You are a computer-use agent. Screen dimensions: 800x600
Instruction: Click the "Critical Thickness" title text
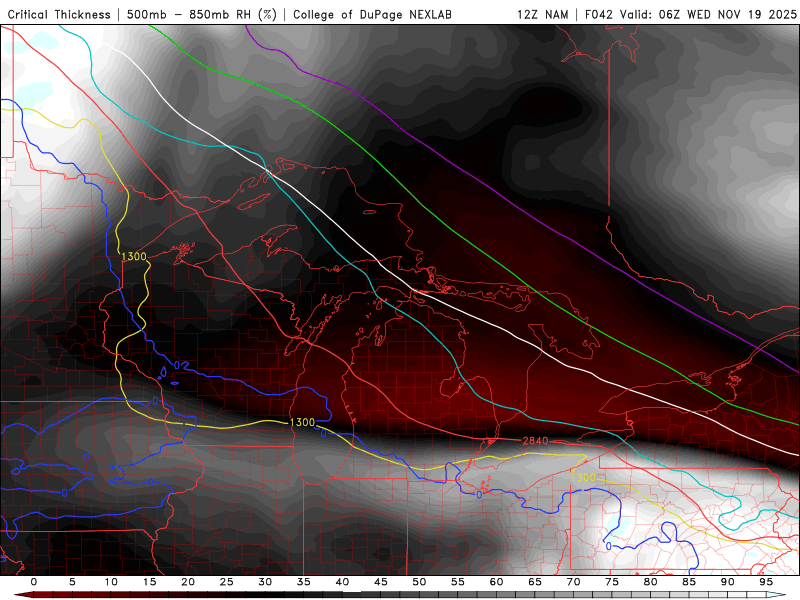coord(59,14)
